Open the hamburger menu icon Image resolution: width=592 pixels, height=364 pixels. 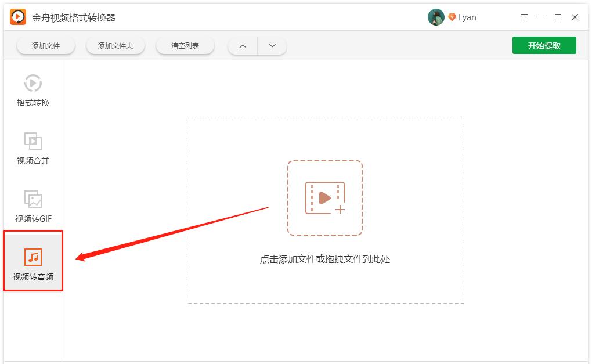(x=524, y=17)
